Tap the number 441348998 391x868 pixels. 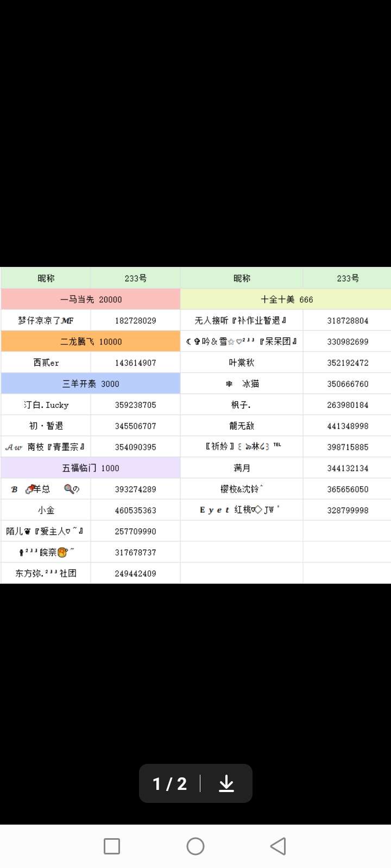point(348,426)
